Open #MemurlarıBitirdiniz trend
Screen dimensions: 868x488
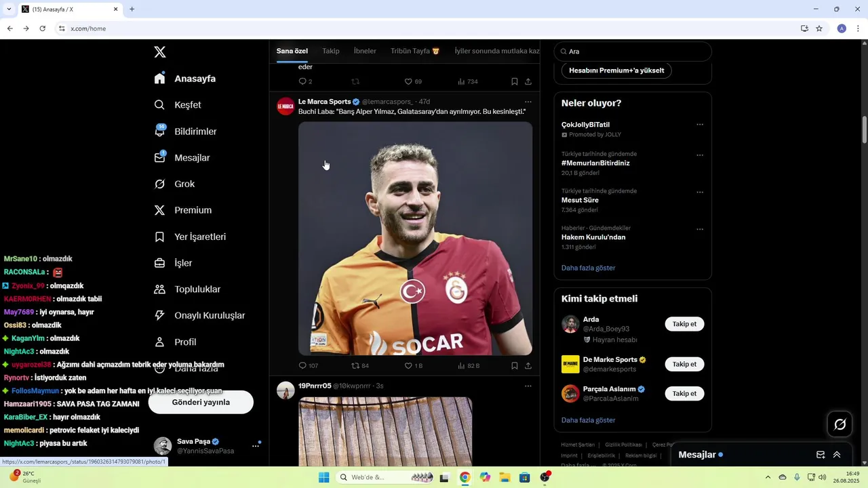click(x=595, y=163)
